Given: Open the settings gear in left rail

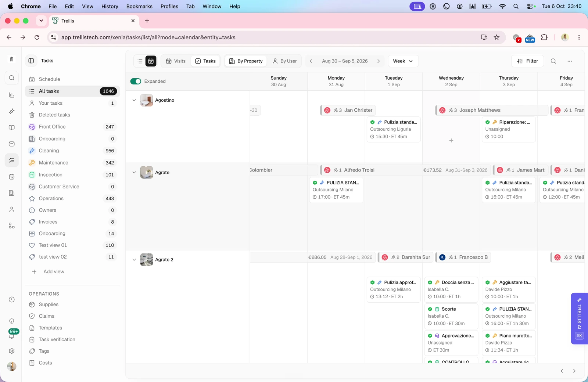Looking at the screenshot, I should click(12, 351).
